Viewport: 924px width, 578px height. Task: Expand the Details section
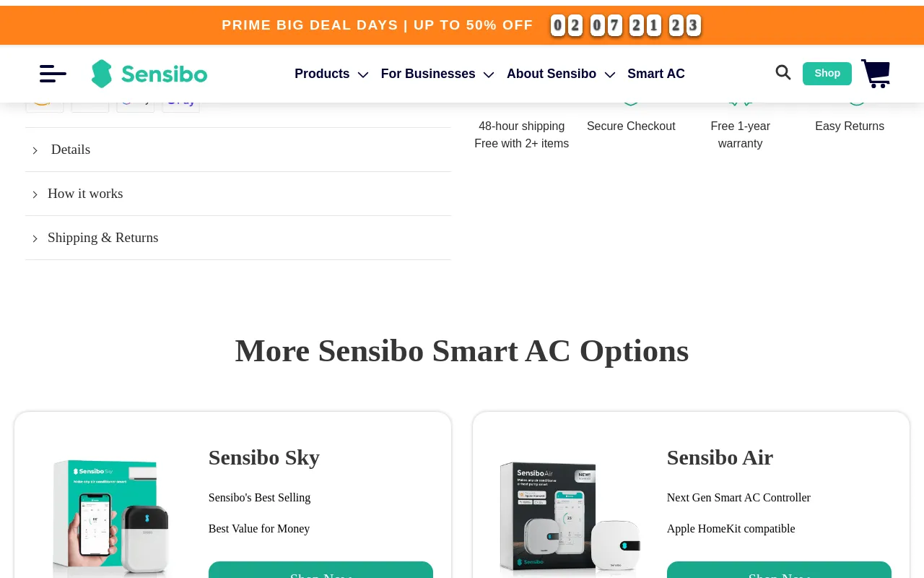click(x=238, y=150)
